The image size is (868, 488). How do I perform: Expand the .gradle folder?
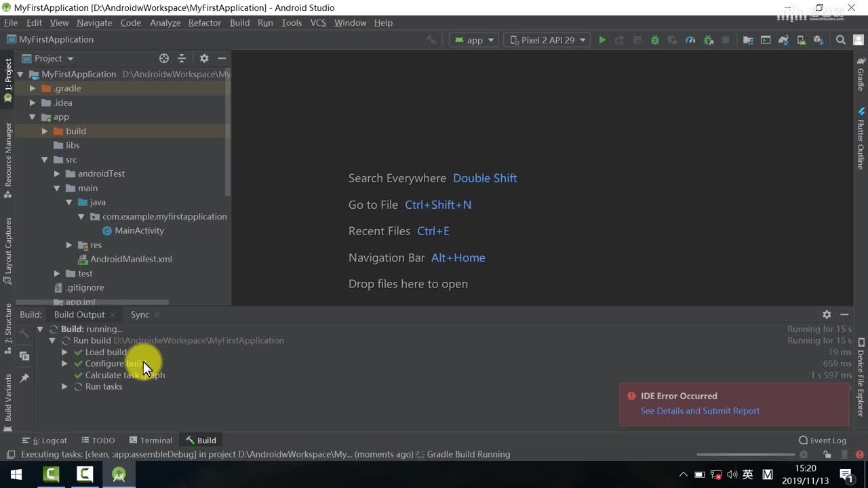point(32,88)
